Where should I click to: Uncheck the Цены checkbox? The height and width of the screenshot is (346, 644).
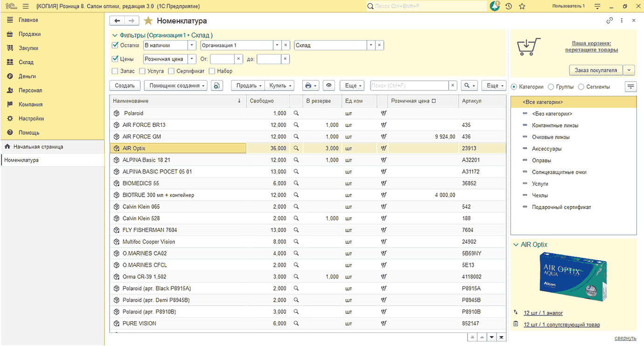pyautogui.click(x=115, y=59)
